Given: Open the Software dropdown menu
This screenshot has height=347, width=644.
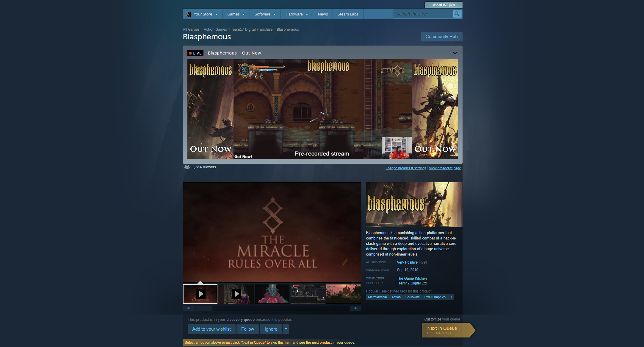Looking at the screenshot, I should tap(265, 14).
